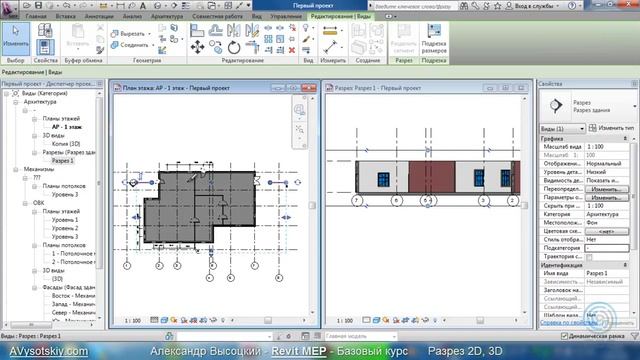Collapse the ОВК tree node
Screen dimensions: 640x360
25,203
